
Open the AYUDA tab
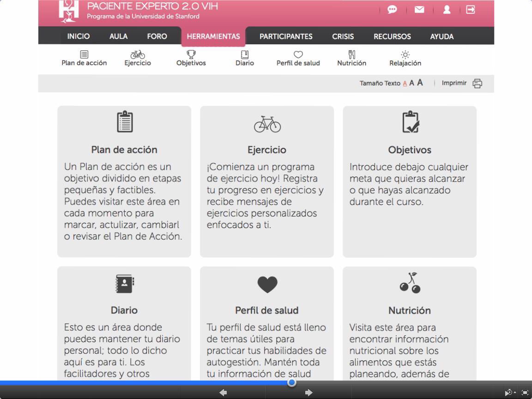[442, 36]
